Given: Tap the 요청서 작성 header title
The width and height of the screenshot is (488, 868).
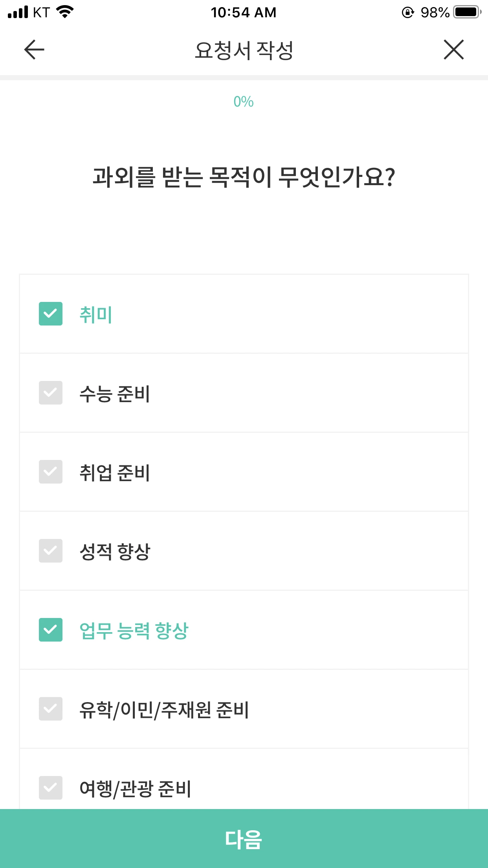Looking at the screenshot, I should click(x=244, y=50).
